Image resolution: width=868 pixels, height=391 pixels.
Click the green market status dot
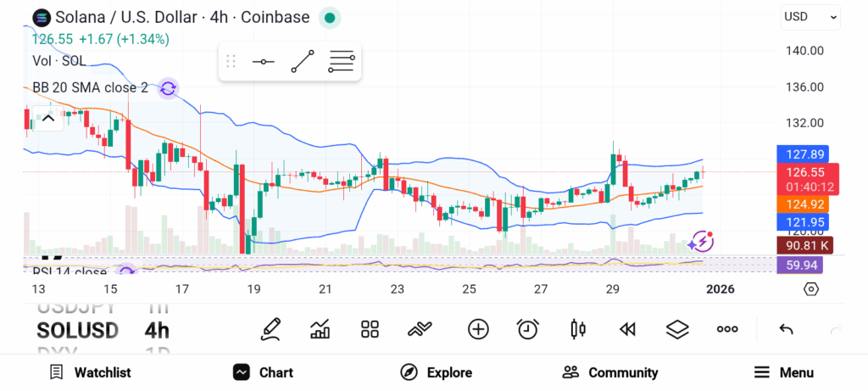point(330,17)
